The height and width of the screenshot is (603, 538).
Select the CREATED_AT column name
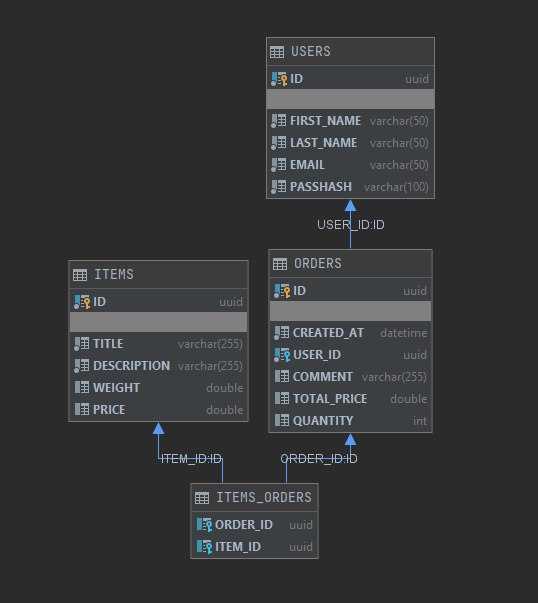click(x=328, y=333)
